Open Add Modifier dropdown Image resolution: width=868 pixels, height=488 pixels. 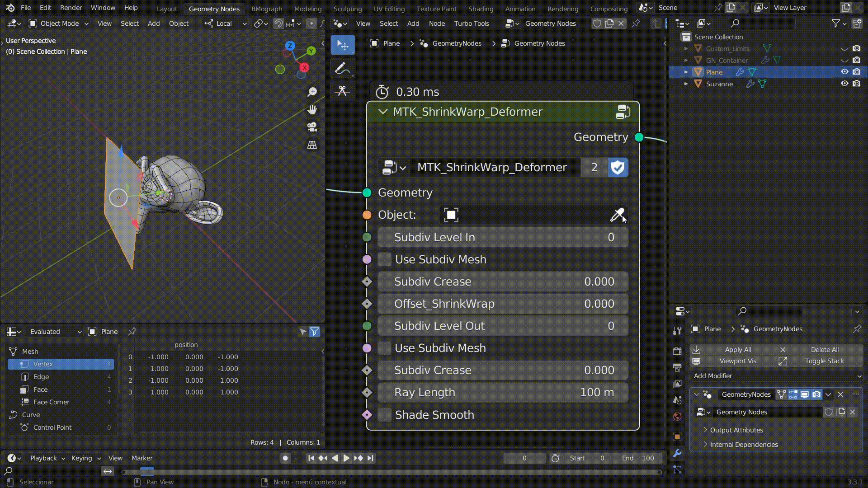tap(776, 376)
